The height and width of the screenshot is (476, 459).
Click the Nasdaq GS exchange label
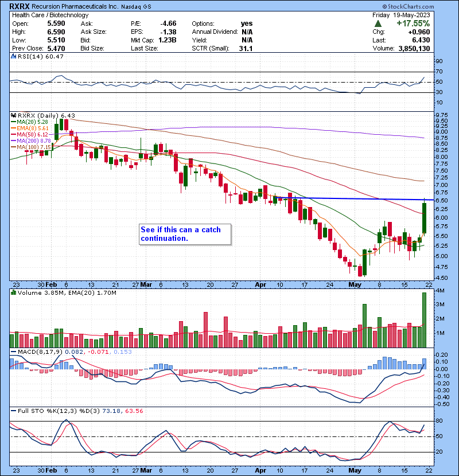[x=136, y=7]
